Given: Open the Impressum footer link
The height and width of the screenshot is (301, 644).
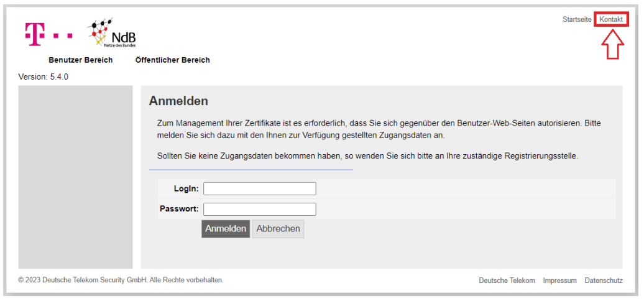Looking at the screenshot, I should (x=559, y=280).
